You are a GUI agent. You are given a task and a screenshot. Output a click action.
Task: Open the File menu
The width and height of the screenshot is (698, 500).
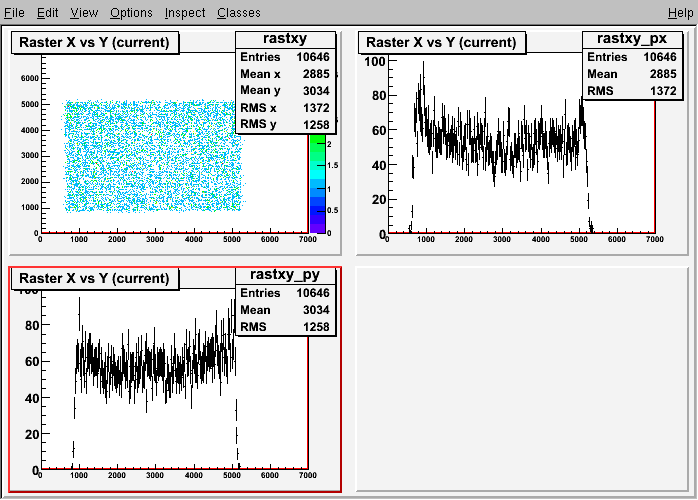(14, 13)
